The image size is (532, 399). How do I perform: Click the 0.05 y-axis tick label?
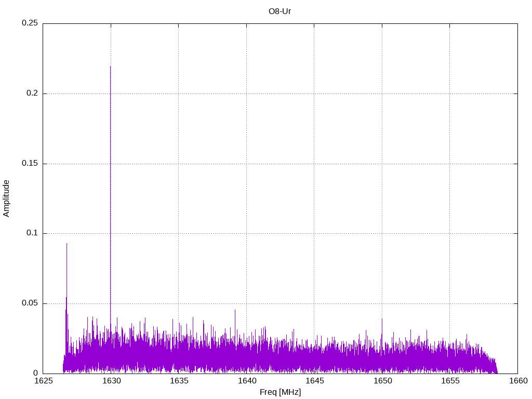tap(30, 303)
